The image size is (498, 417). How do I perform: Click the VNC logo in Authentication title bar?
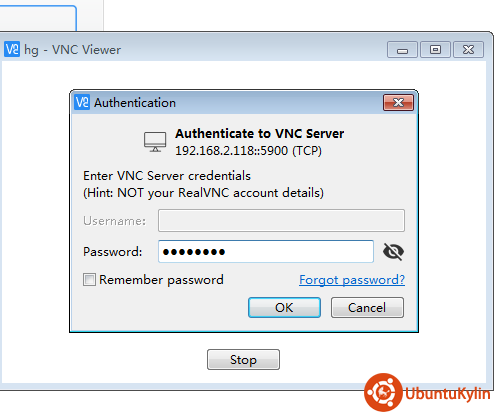[x=82, y=102]
